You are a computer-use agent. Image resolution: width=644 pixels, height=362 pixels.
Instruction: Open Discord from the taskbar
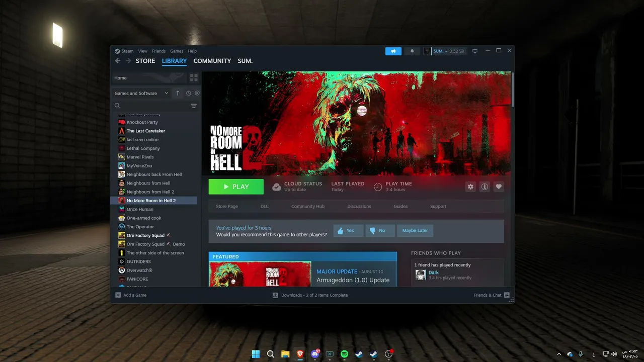click(x=315, y=354)
